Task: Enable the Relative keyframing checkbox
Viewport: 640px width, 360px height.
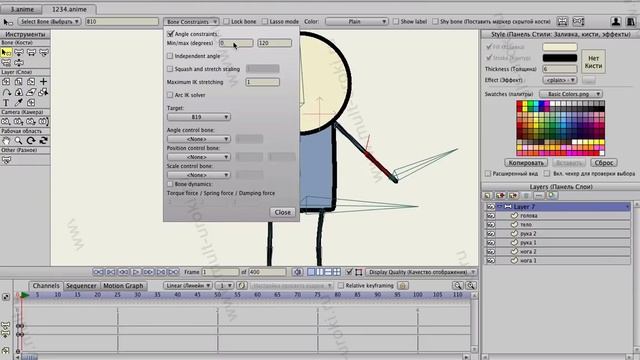Action: (x=341, y=286)
